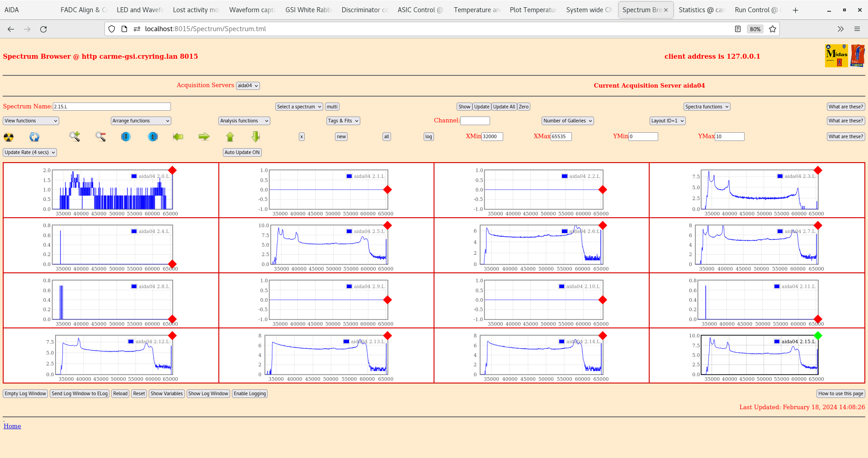Click the green left arrow icon

[x=178, y=136]
